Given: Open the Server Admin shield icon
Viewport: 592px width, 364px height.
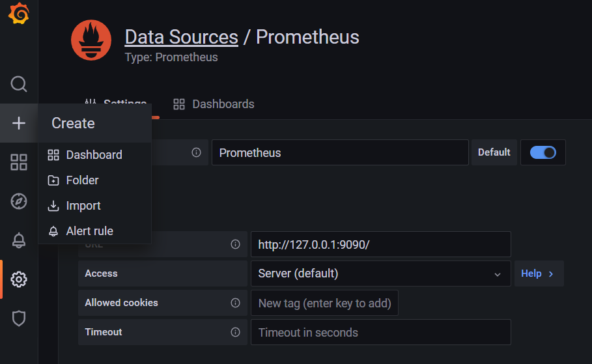Looking at the screenshot, I should (19, 318).
